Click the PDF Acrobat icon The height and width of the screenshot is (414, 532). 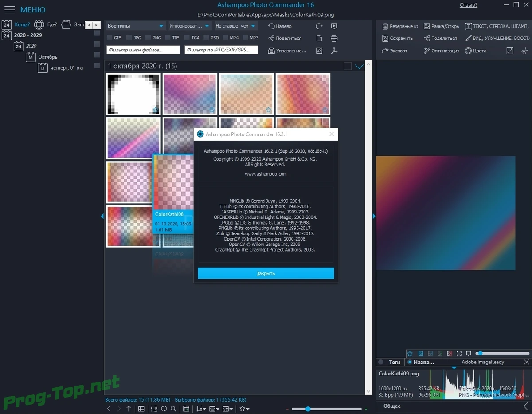click(x=334, y=51)
